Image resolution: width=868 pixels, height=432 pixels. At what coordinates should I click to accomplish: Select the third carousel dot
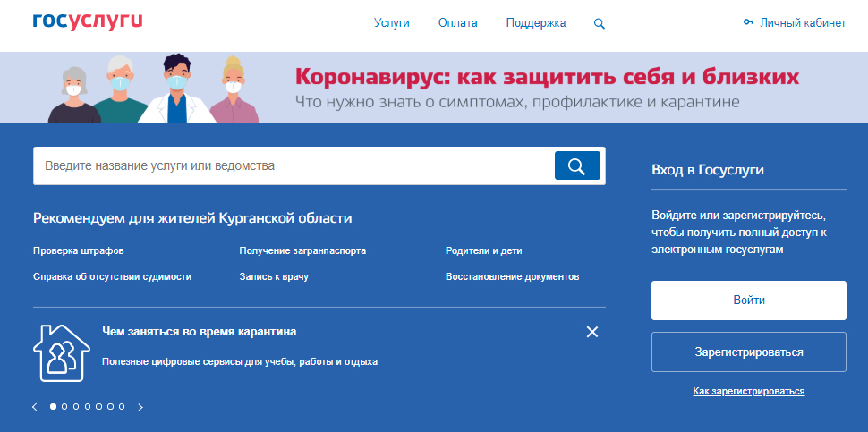[x=76, y=407]
